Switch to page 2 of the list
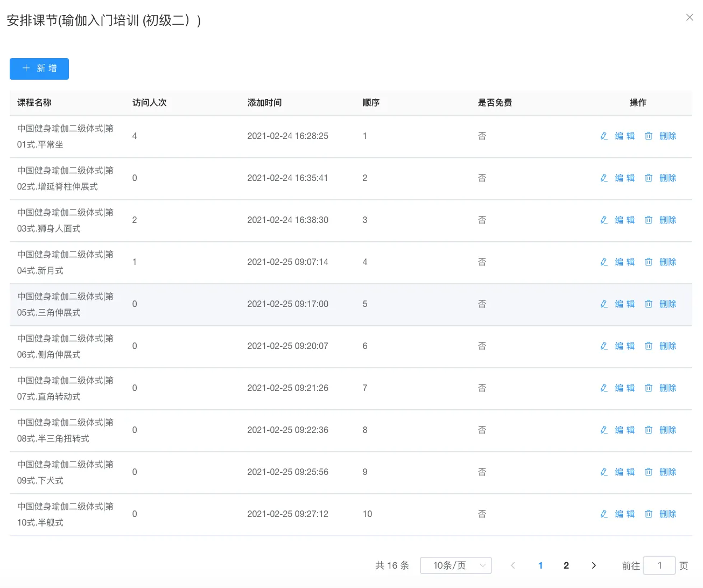 (x=566, y=565)
